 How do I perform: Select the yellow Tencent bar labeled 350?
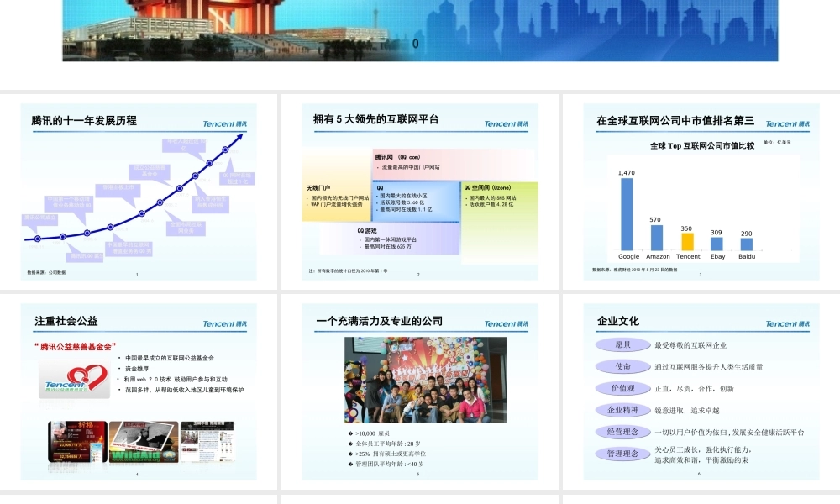click(687, 242)
